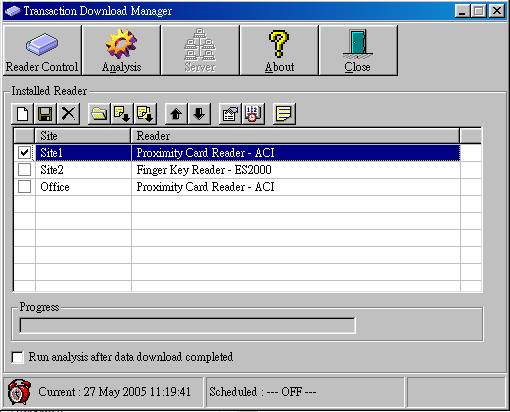The image size is (510, 412).
Task: Click the X delete reader icon
Action: pyautogui.click(x=68, y=114)
